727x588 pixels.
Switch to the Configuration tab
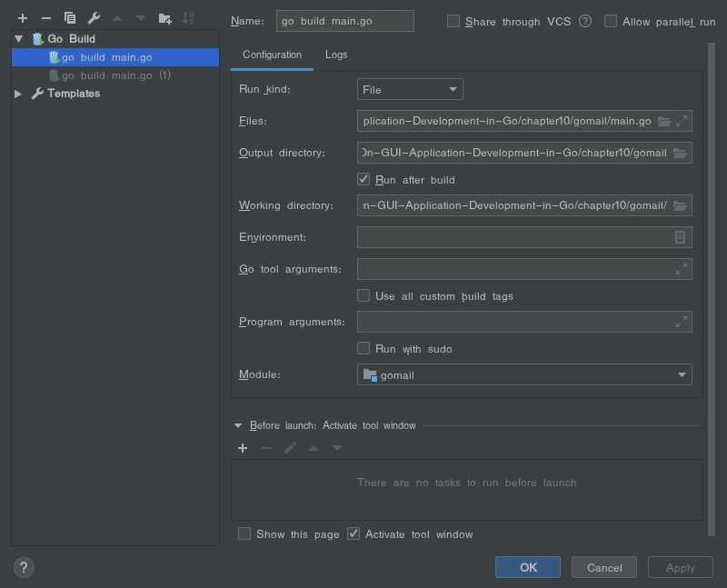tap(272, 55)
